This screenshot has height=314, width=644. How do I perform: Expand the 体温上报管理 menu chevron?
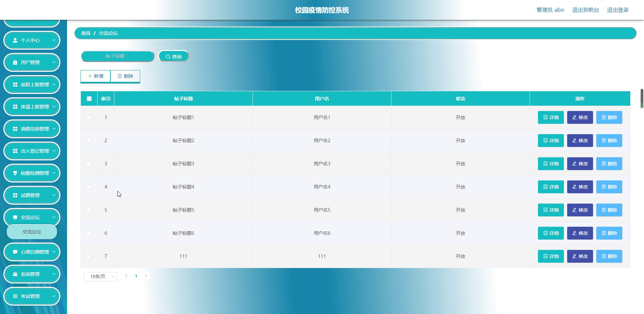tap(54, 107)
